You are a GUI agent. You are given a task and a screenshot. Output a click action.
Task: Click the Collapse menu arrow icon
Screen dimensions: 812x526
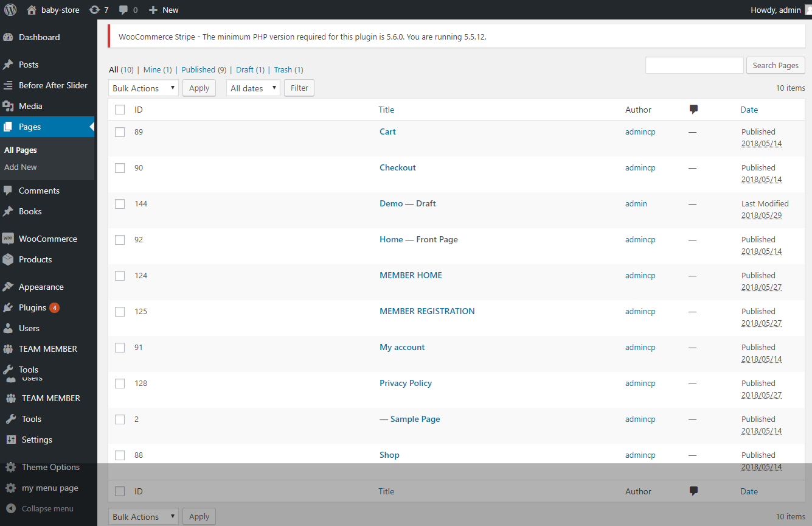(11, 508)
